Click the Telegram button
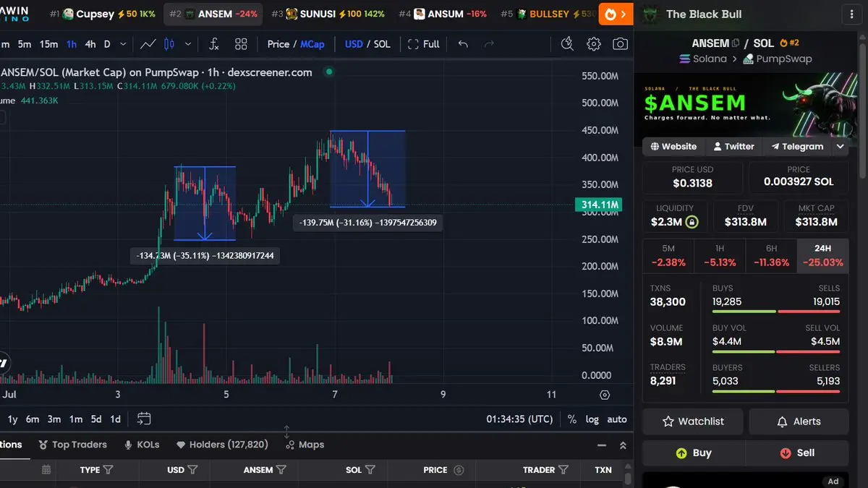The height and width of the screenshot is (488, 868). (797, 146)
